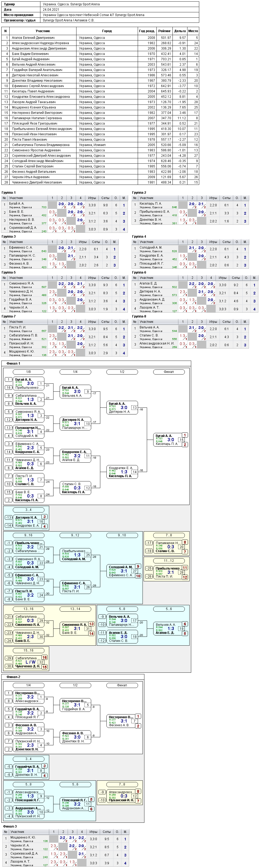Click the Группа-4 heading
The width and height of the screenshot is (261, 868).
(139, 237)
